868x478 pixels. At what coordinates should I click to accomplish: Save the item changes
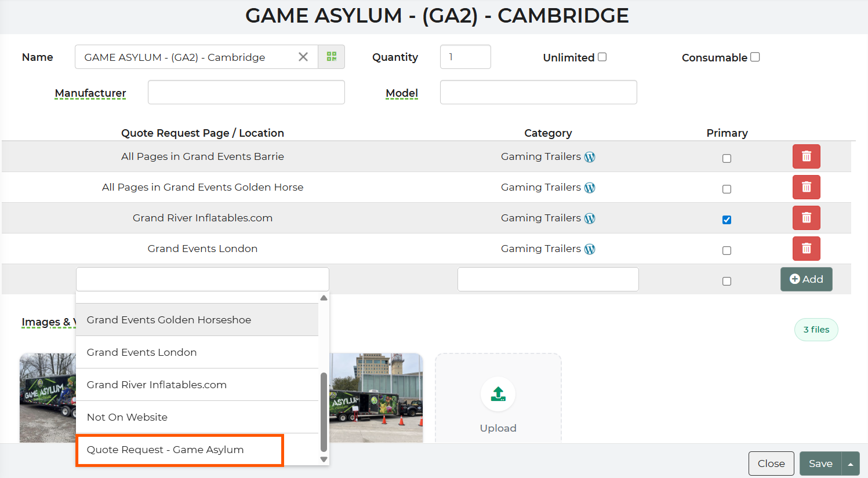[820, 464]
